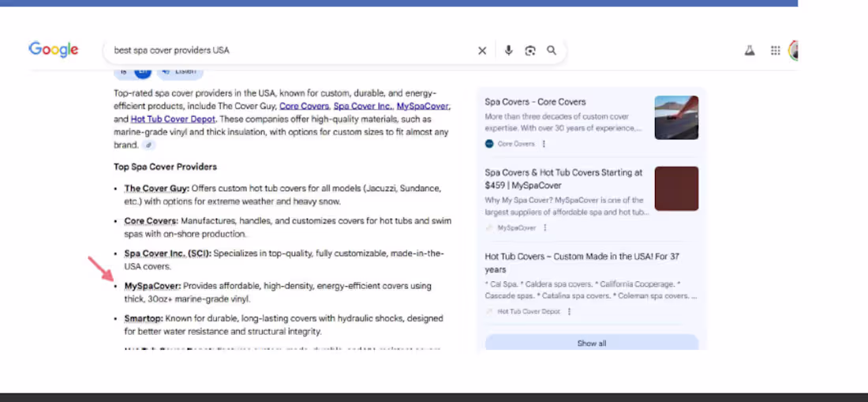This screenshot has height=402, width=868.
Task: Clear the search box with the X icon
Action: tap(482, 51)
